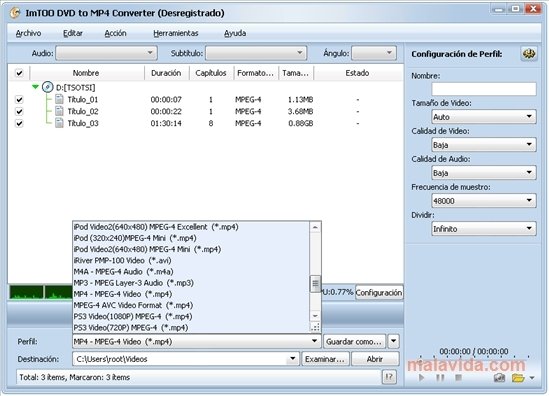
Task: Click the Nombre column header
Action: point(86,73)
